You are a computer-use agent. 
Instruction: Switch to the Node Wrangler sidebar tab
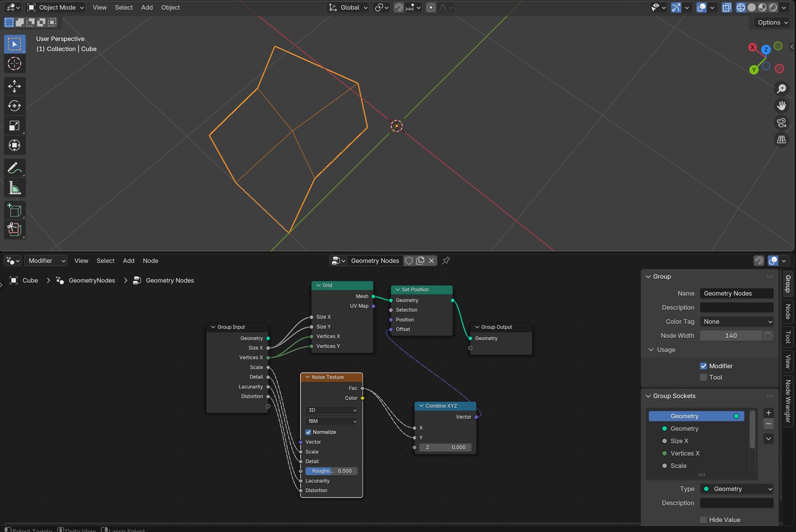click(788, 401)
